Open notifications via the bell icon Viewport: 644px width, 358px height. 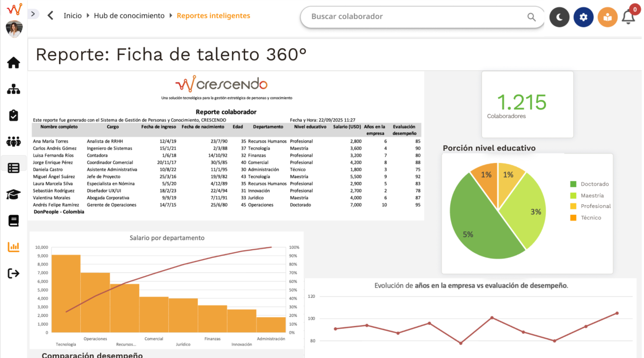pos(628,18)
